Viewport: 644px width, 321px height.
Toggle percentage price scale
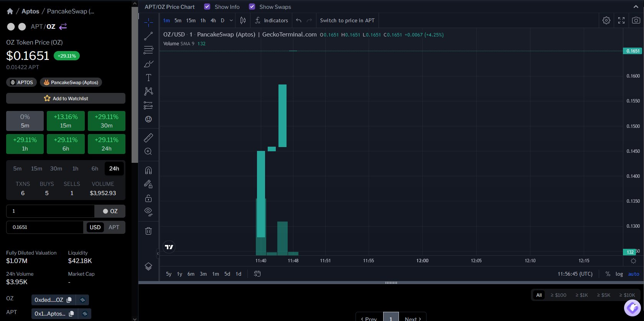click(x=608, y=274)
